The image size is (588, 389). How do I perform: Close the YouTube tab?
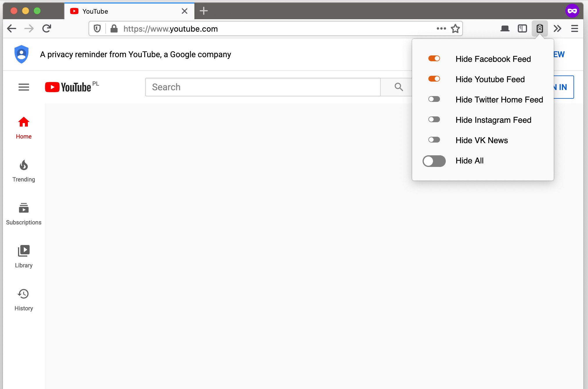(x=185, y=11)
